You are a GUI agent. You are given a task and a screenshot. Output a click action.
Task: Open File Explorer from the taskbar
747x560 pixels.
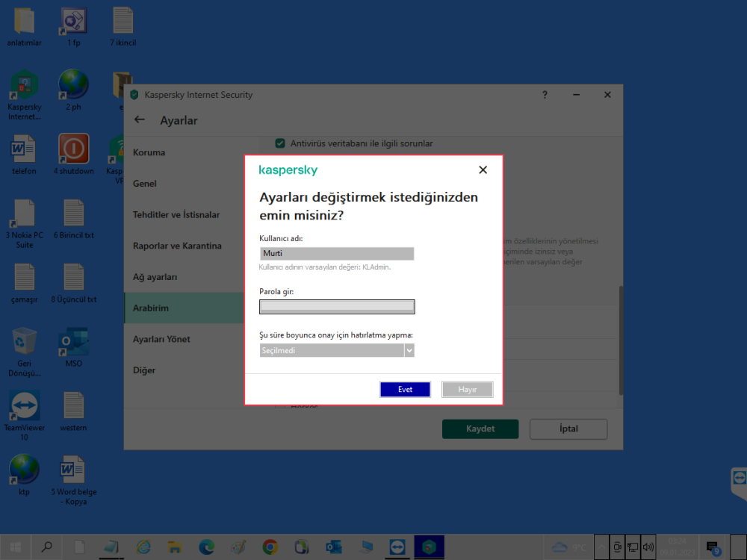(x=174, y=547)
